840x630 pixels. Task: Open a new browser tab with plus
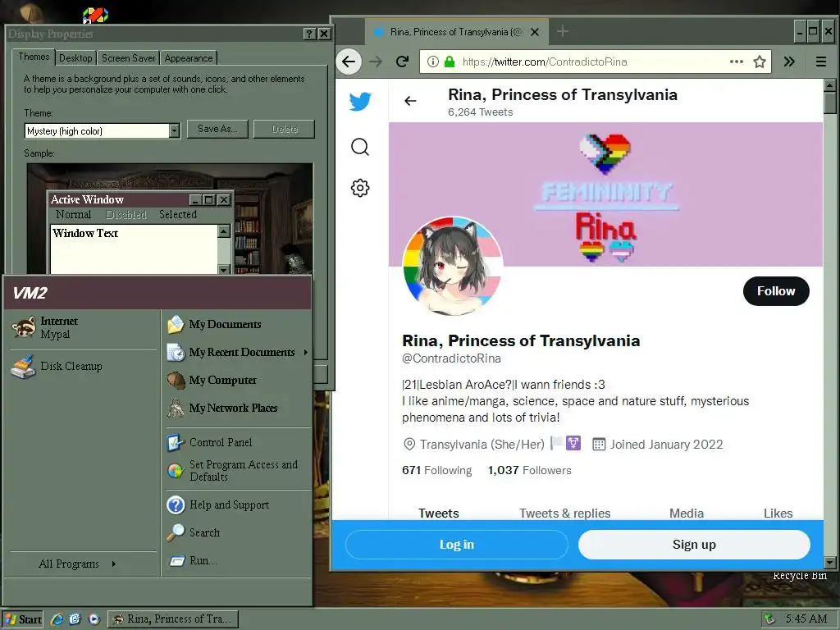pyautogui.click(x=563, y=32)
